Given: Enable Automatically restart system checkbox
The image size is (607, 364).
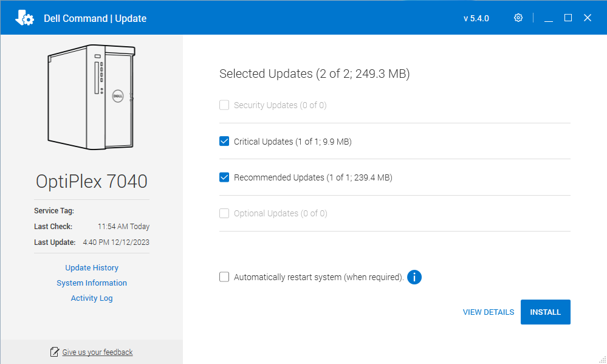Looking at the screenshot, I should pyautogui.click(x=224, y=277).
